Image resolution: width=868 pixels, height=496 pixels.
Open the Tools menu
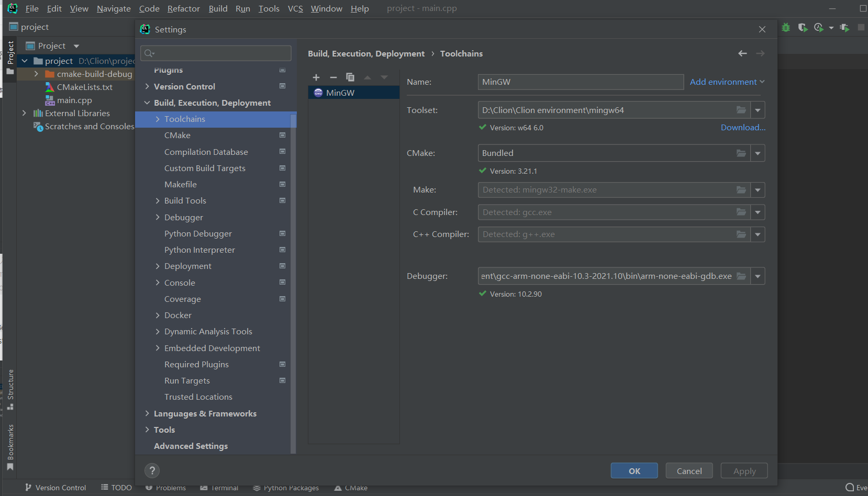click(269, 8)
